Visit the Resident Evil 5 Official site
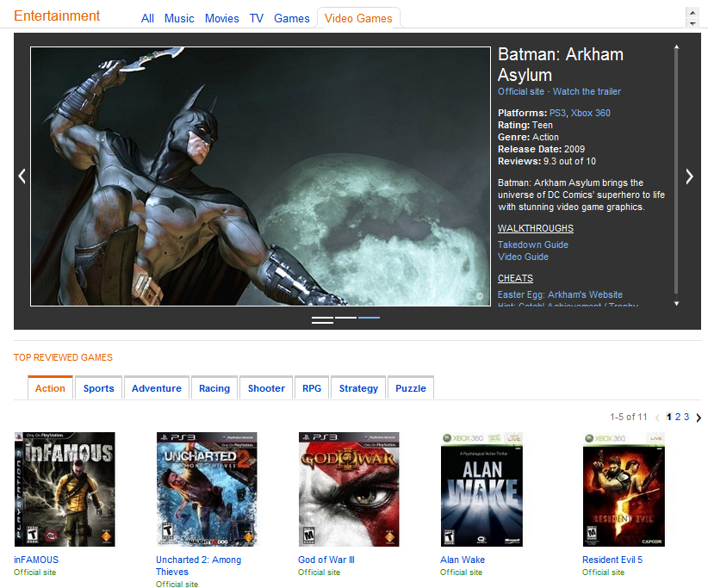Image resolution: width=708 pixels, height=588 pixels. click(603, 573)
